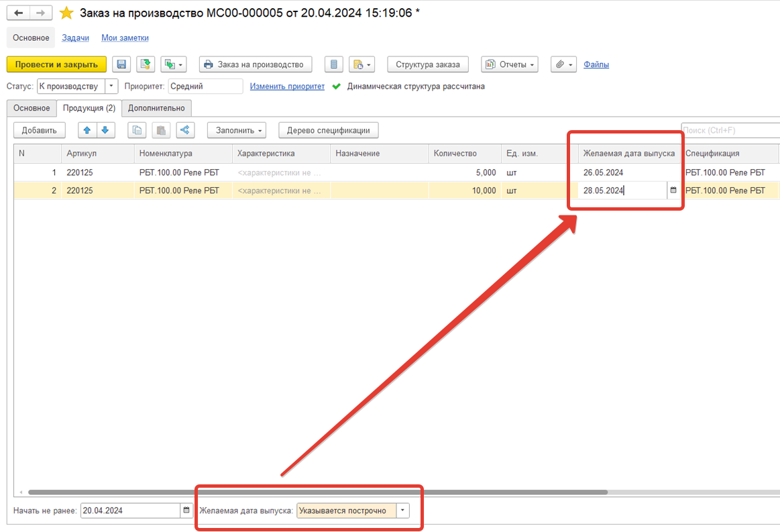Open calendar for row 2 desired date
Image resolution: width=780 pixels, height=532 pixels.
673,190
